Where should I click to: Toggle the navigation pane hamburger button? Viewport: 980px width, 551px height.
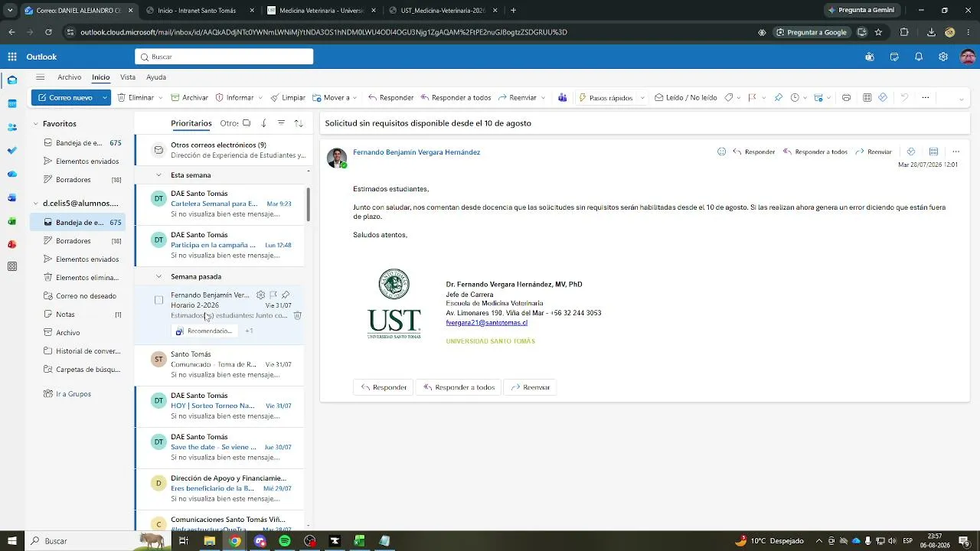[41, 77]
